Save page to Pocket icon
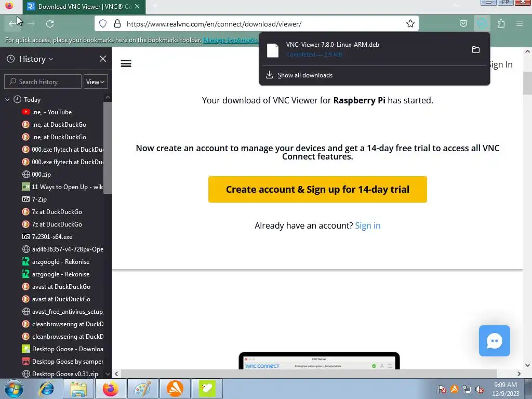The width and height of the screenshot is (532, 399). 463,24
